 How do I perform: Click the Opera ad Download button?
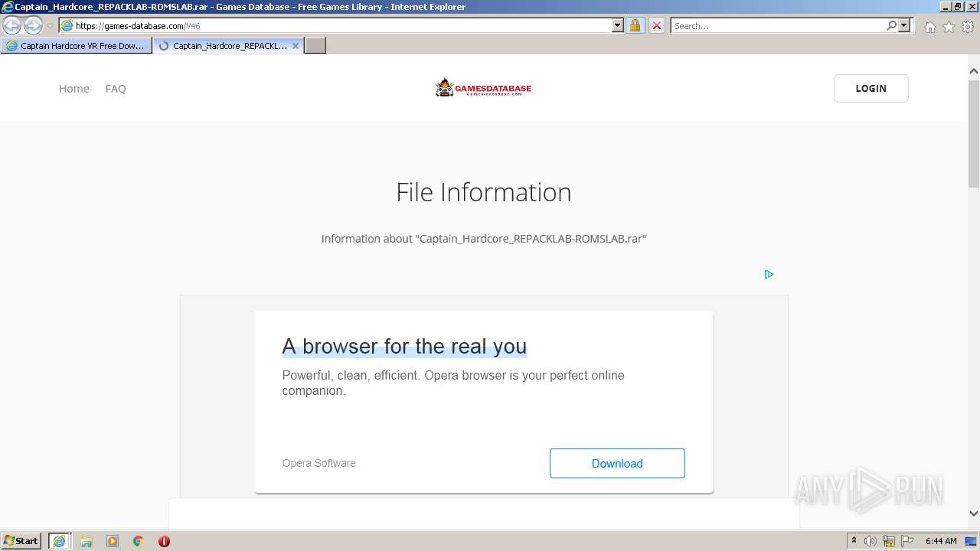[617, 463]
